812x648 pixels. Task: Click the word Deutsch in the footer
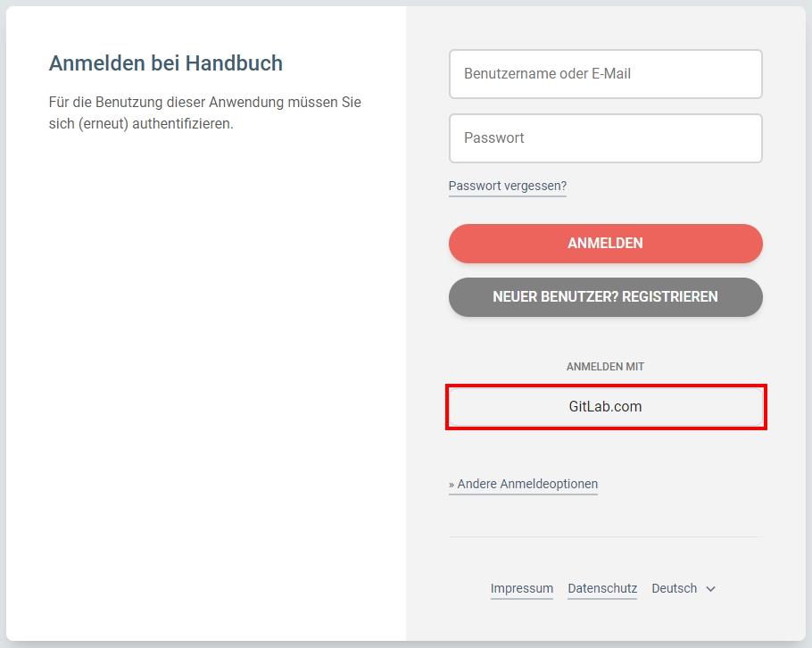point(675,588)
